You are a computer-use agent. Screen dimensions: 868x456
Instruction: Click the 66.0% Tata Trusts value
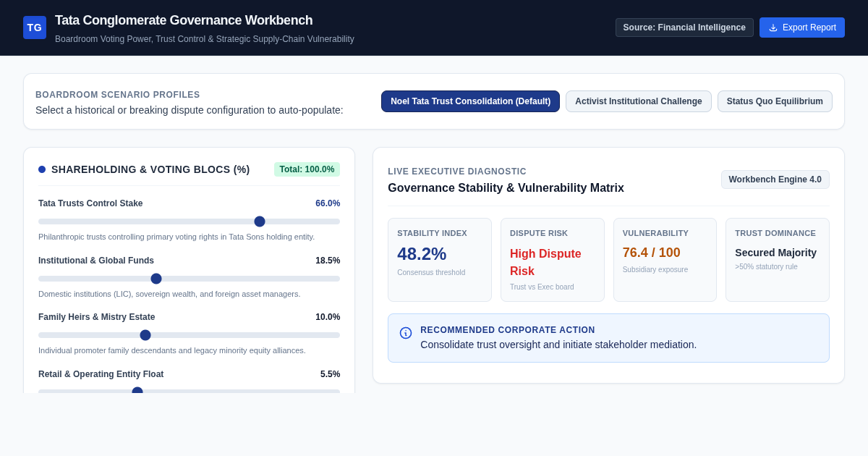328,203
